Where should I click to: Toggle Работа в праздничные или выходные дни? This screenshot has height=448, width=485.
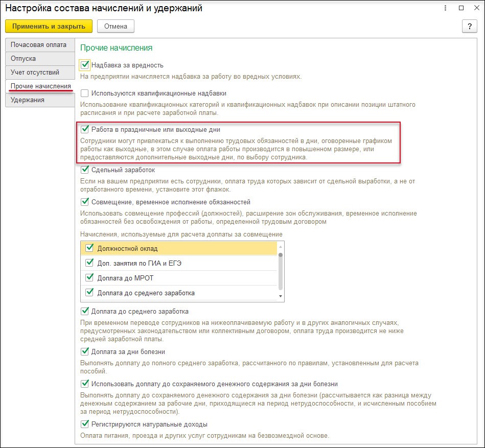(x=84, y=129)
